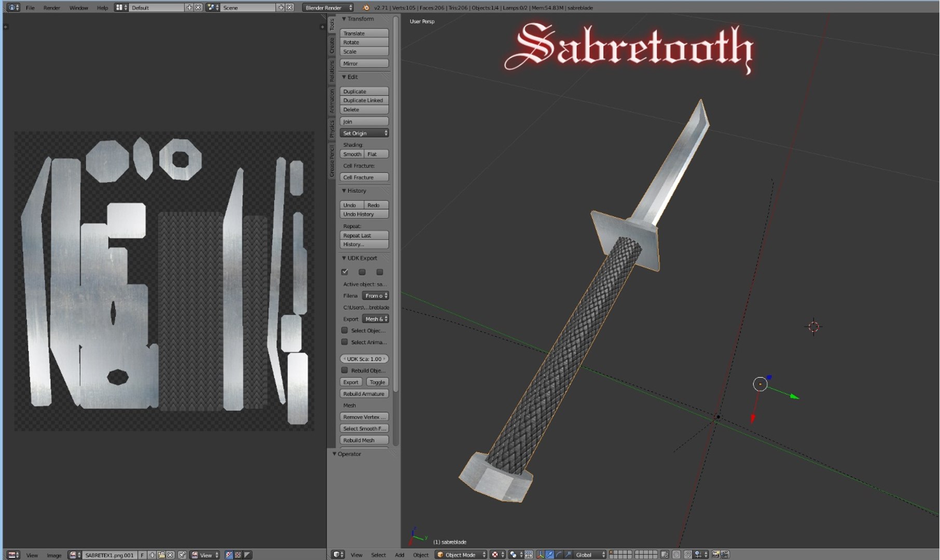
Task: Enable the Select Anima... checkbox
Action: (344, 342)
